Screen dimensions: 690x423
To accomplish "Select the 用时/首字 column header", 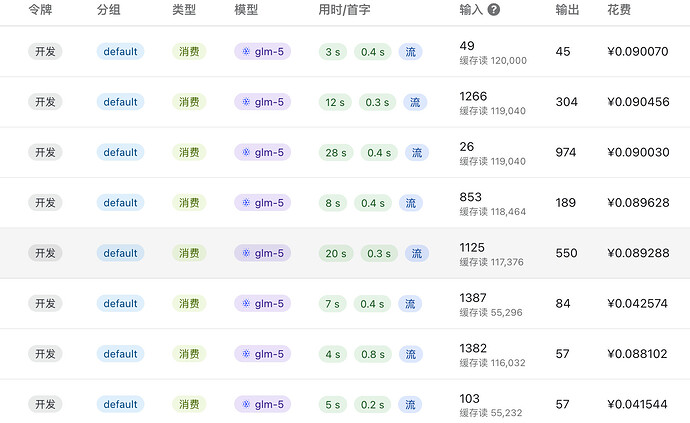I will click(x=344, y=10).
